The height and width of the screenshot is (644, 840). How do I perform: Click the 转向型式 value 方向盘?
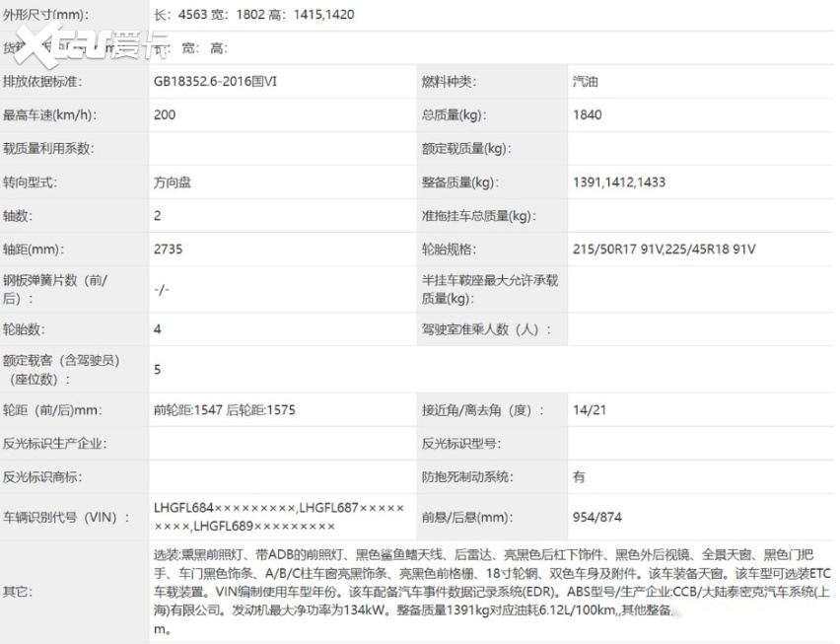point(173,182)
